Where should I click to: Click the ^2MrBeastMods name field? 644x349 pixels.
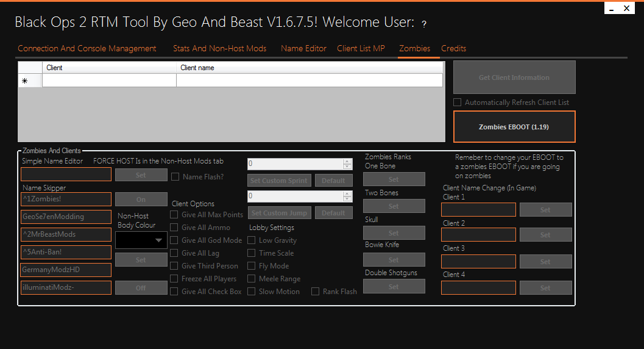(66, 234)
